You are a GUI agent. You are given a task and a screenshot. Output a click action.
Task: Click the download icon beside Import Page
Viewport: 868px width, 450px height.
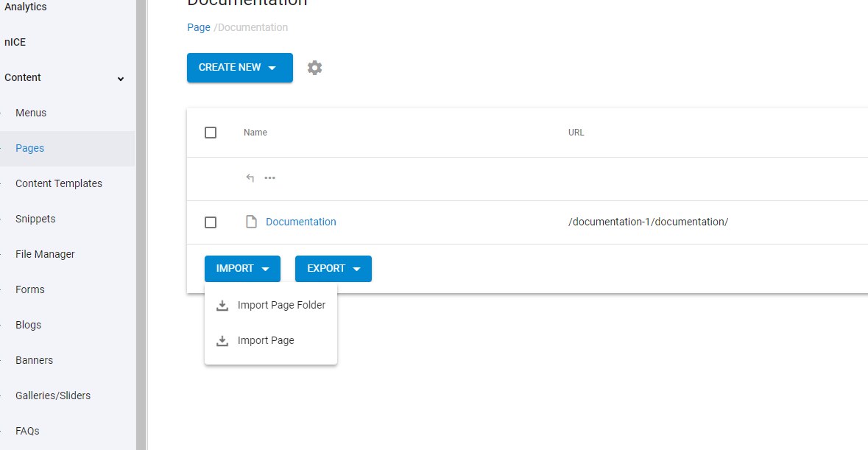point(222,340)
